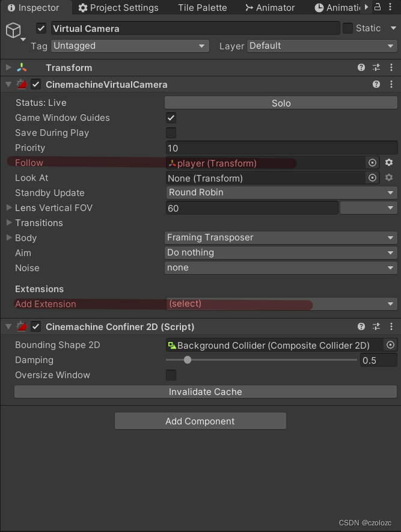Click the help icon on CinemachineVirtualCamera component
This screenshot has width=401, height=532.
[376, 84]
